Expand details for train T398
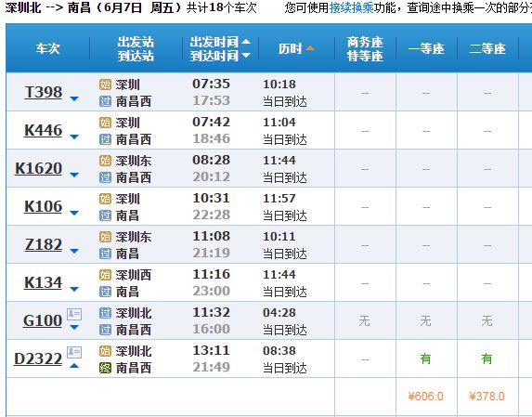 (74, 99)
